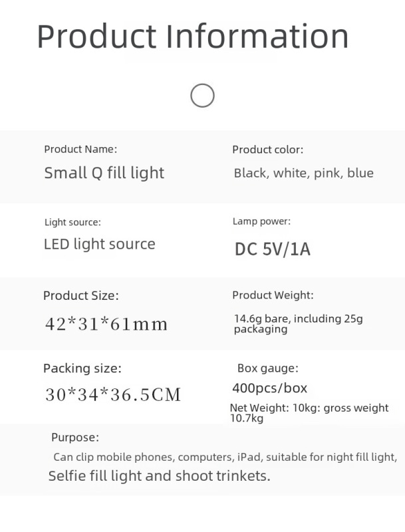Click the Product Size label
The height and width of the screenshot is (532, 405).
tap(81, 295)
